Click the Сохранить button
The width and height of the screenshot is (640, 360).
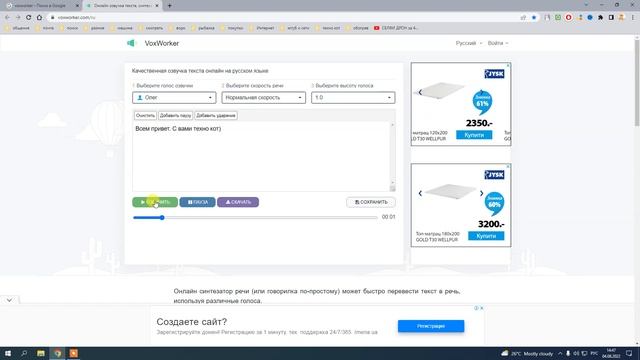pyautogui.click(x=371, y=202)
